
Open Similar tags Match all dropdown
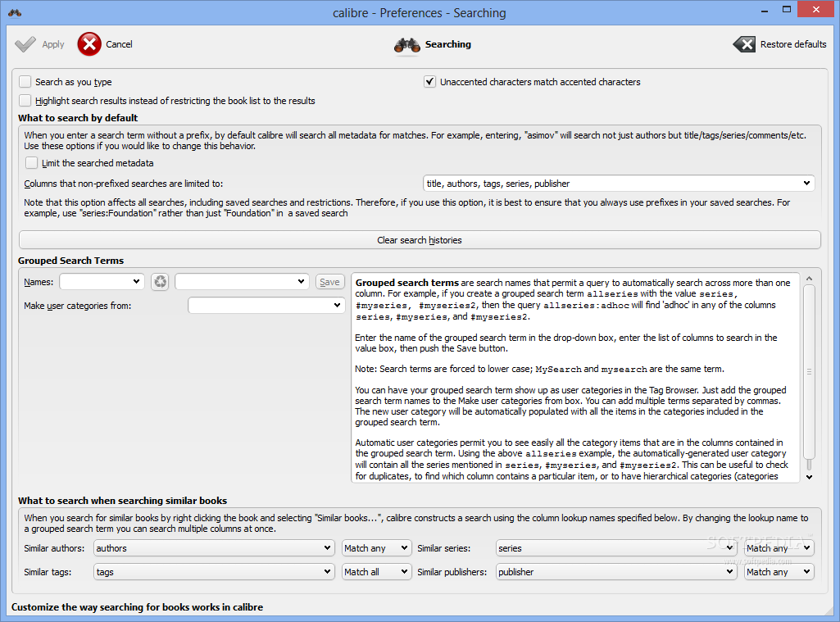(377, 572)
